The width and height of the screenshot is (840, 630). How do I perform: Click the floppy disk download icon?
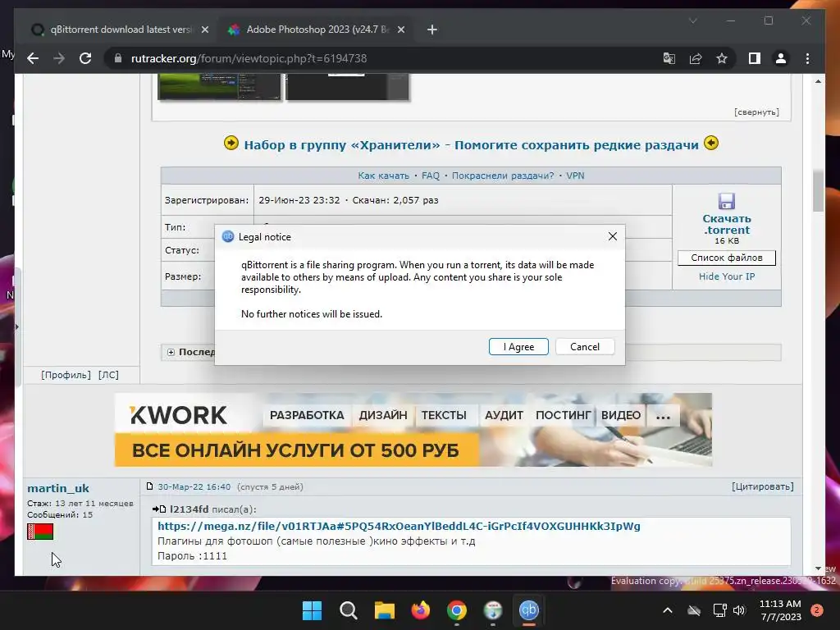pos(727,202)
